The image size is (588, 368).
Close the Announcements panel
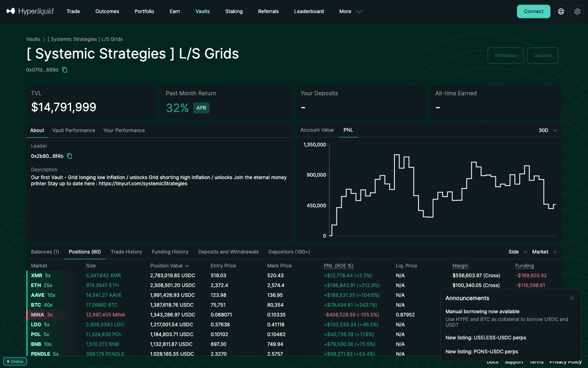click(x=572, y=298)
